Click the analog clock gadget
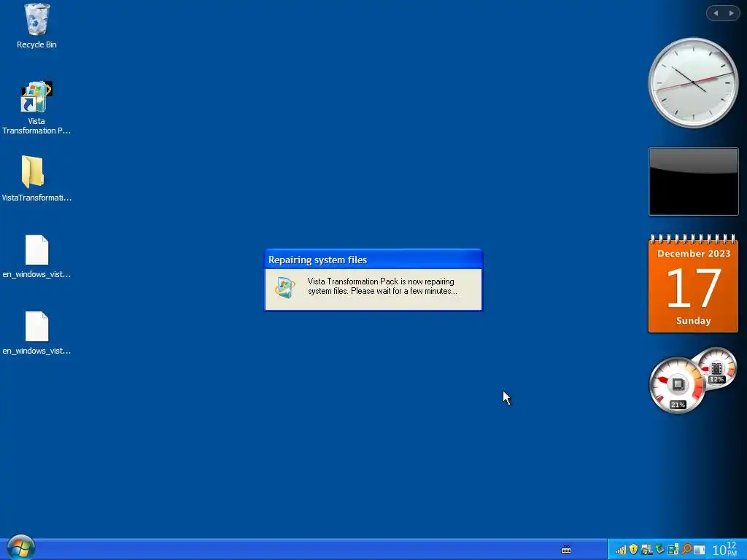Image resolution: width=747 pixels, height=560 pixels. pyautogui.click(x=693, y=83)
